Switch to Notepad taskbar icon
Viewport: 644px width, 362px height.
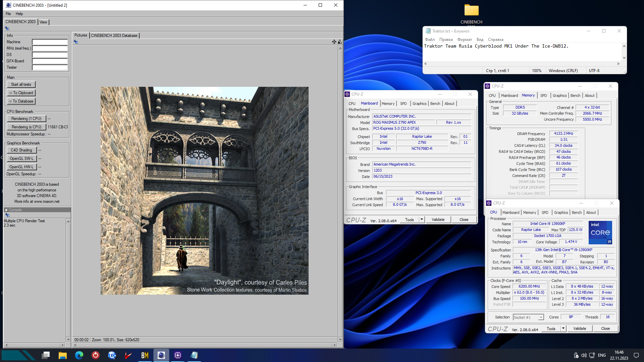click(x=194, y=355)
